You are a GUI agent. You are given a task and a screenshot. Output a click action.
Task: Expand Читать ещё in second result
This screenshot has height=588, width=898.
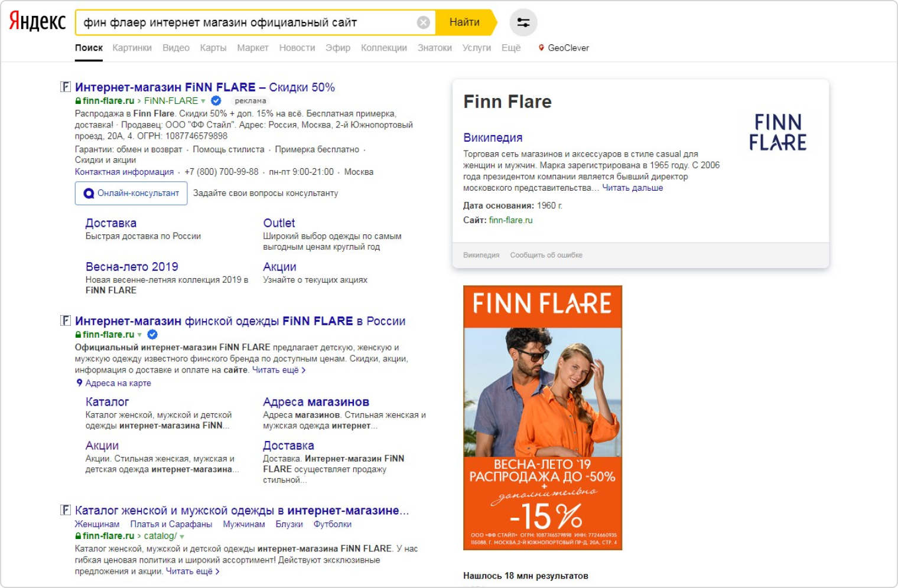click(279, 370)
